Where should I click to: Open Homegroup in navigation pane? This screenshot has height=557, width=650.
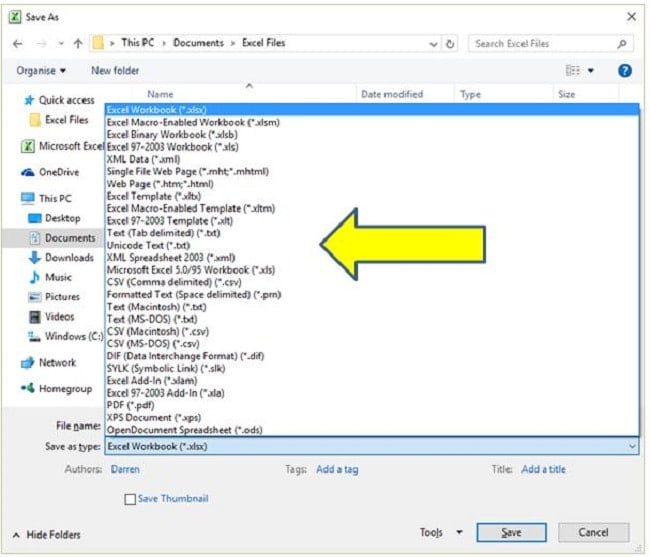pos(56,389)
